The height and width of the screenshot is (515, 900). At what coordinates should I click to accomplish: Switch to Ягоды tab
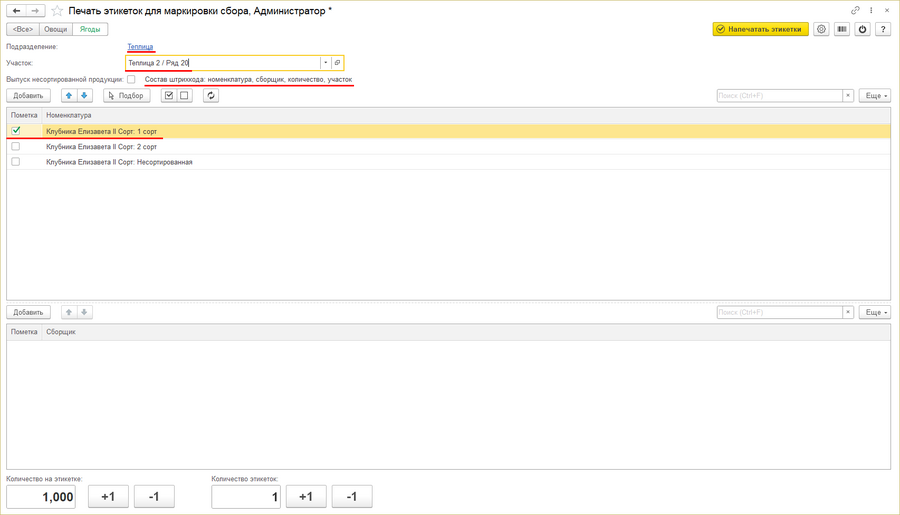coord(90,29)
